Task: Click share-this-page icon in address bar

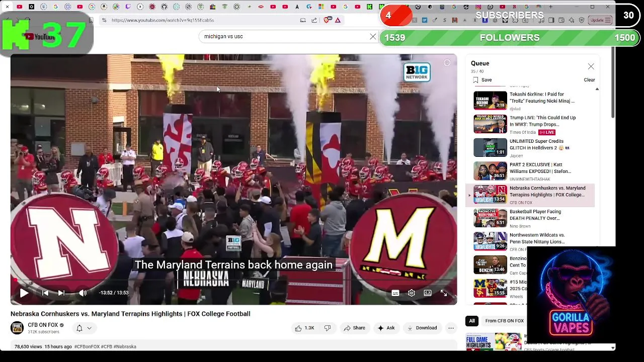Action: pos(314,20)
